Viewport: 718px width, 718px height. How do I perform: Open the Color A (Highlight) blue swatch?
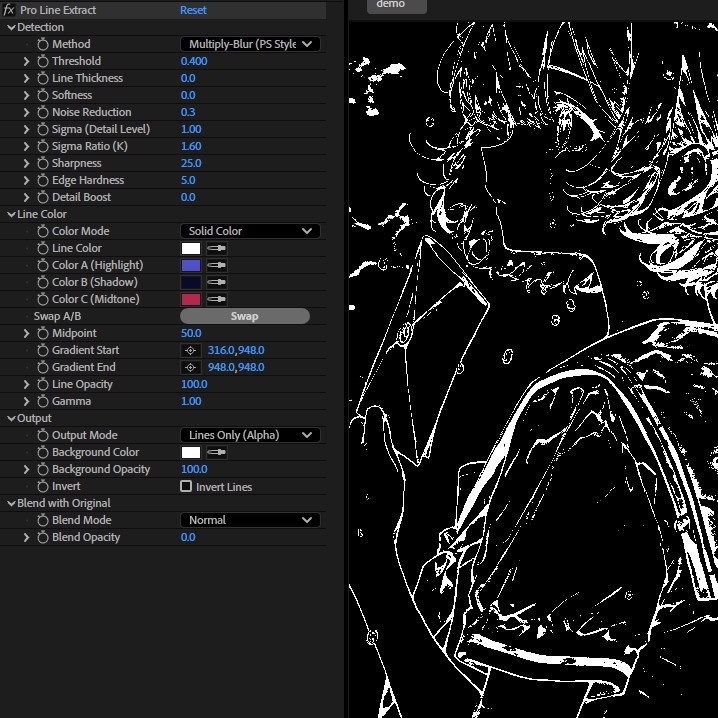click(x=191, y=265)
